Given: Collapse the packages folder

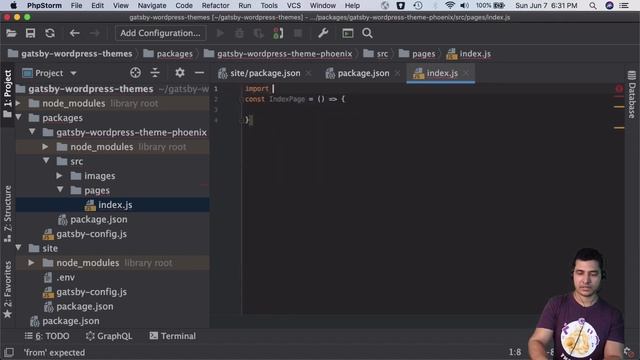Looking at the screenshot, I should tap(18, 118).
